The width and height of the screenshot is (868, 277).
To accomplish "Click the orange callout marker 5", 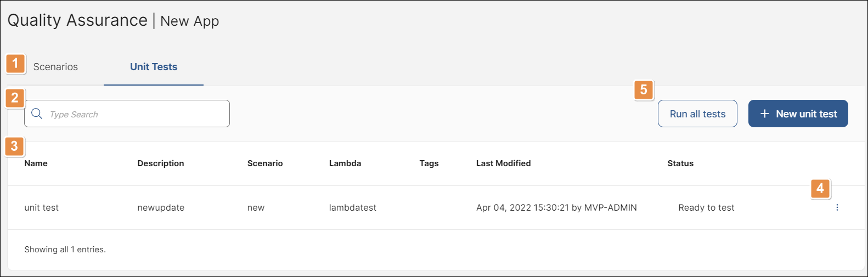I will 644,90.
